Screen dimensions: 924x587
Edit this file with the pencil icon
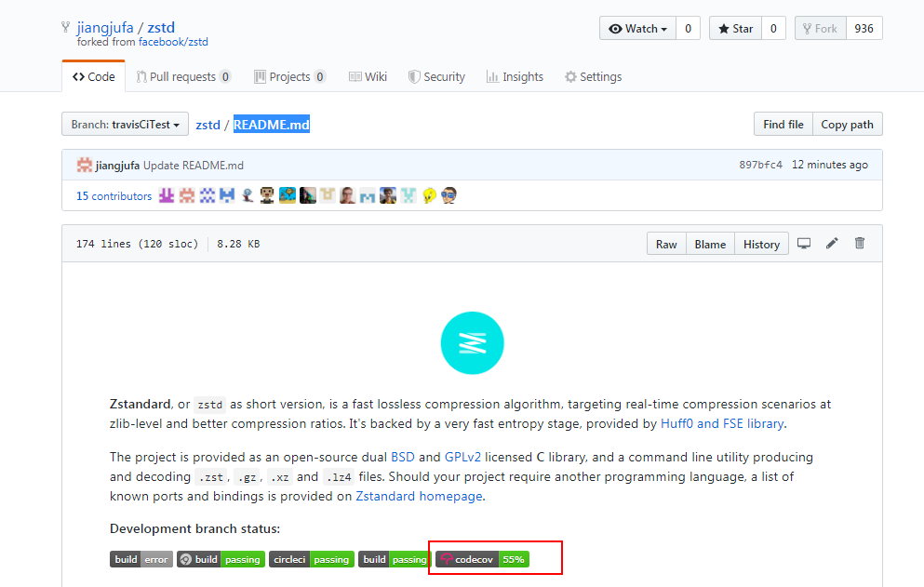click(x=832, y=244)
